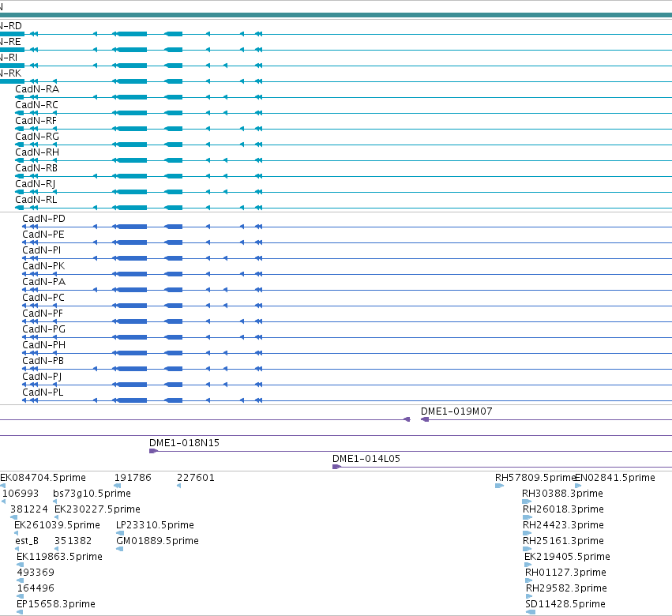
Task: Click the arrow glyph under SD11428.5prime
Action: coord(531,612)
